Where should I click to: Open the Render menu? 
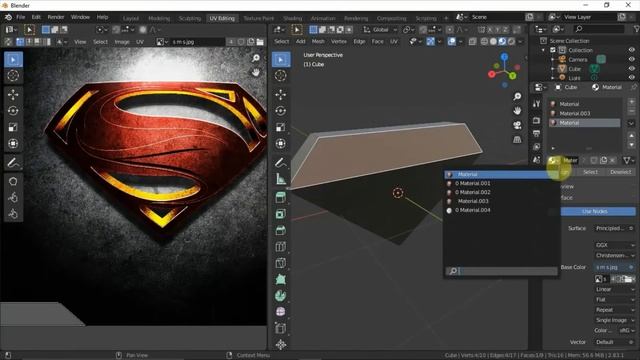pos(56,17)
